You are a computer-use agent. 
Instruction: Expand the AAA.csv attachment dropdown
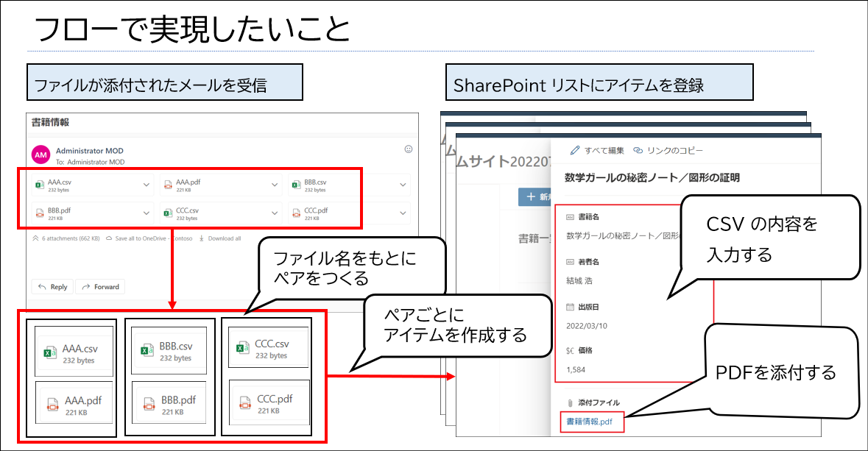(x=146, y=184)
